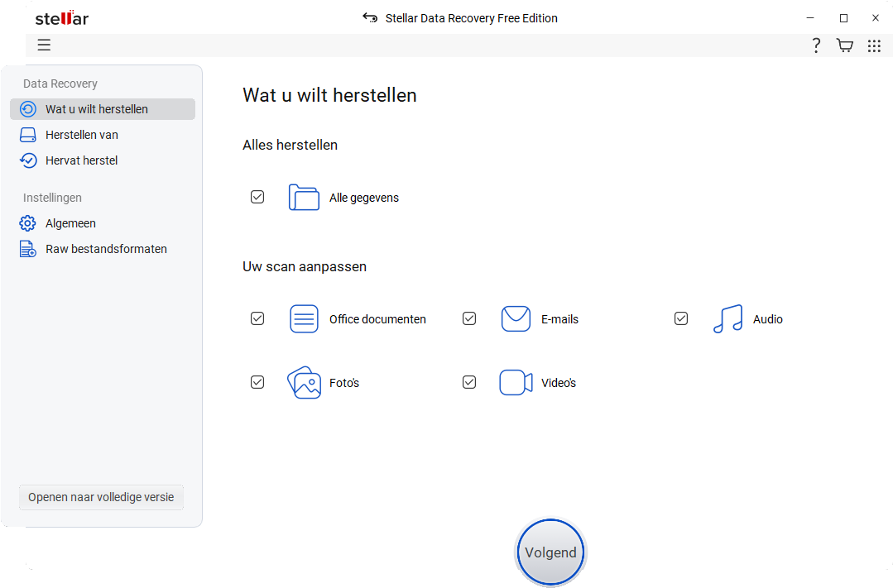Click the Video's camera icon
Image resolution: width=893 pixels, height=588 pixels.
point(516,383)
